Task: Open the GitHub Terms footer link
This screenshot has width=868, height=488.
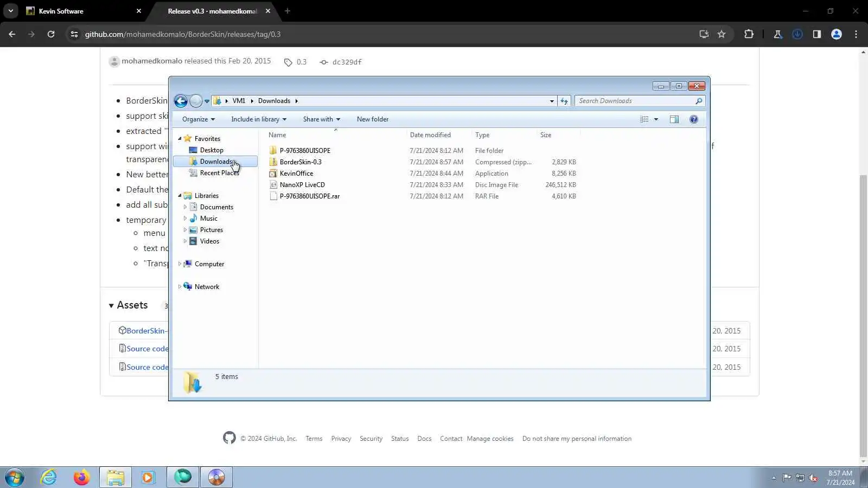Action: point(314,439)
